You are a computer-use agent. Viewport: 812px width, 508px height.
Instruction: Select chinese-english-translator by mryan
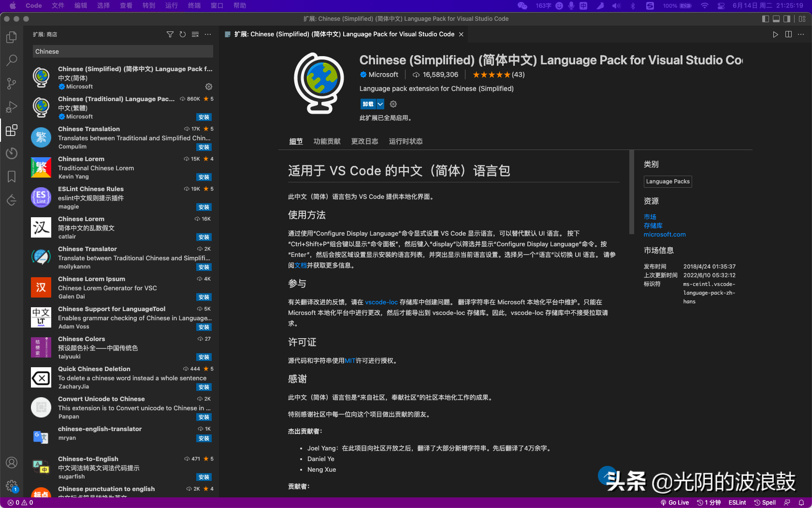[x=121, y=437]
